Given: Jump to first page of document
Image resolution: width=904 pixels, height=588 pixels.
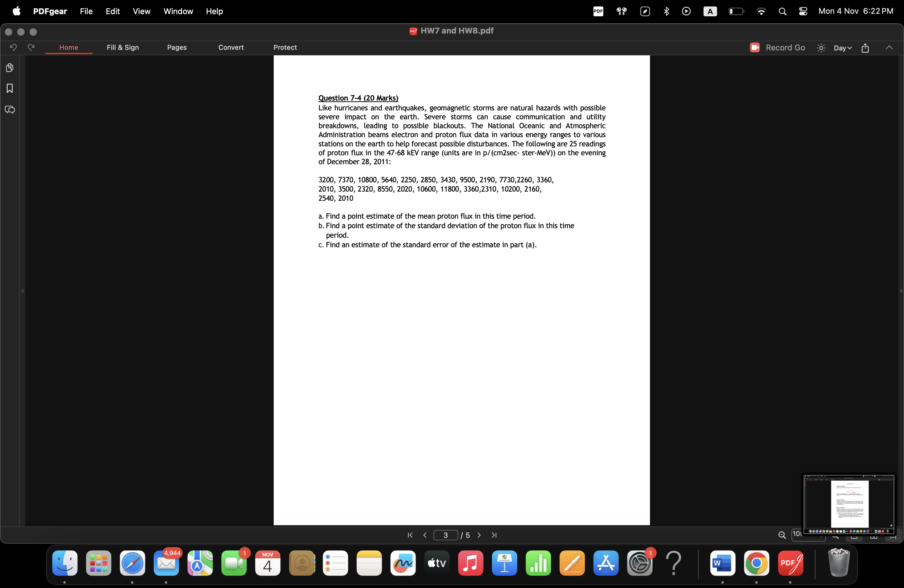Looking at the screenshot, I should (410, 535).
